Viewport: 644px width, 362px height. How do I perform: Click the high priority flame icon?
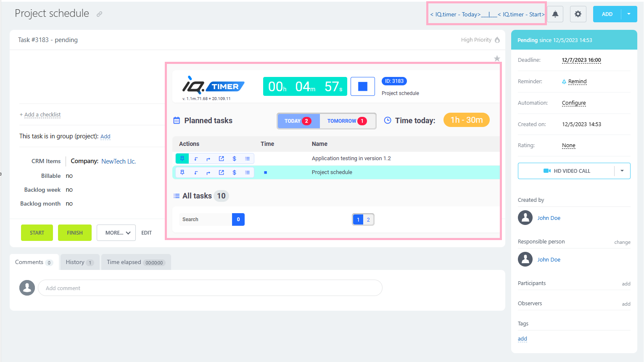click(497, 40)
